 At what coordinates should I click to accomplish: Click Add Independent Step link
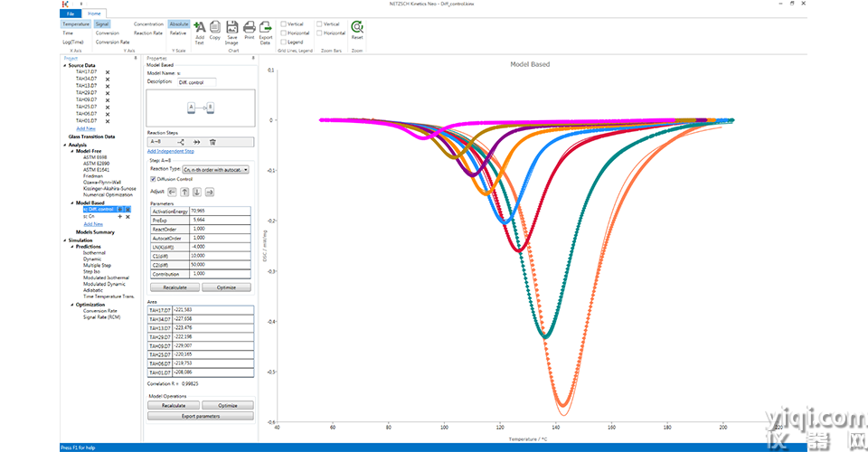coord(171,151)
